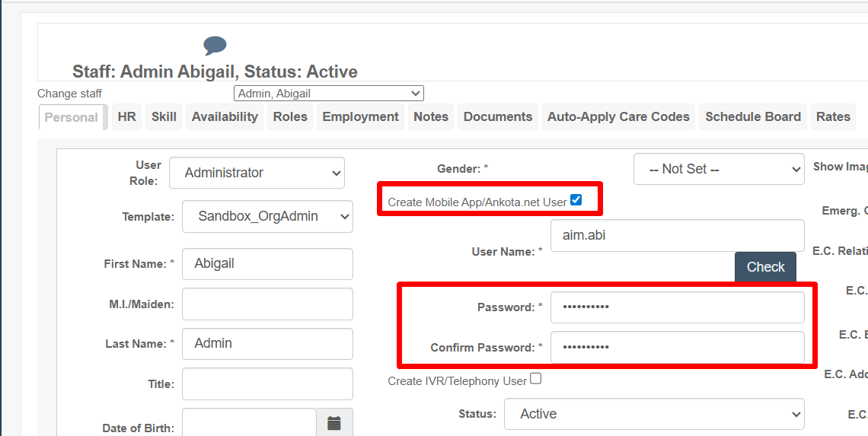Expand the Status Active dropdown
The height and width of the screenshot is (436, 868).
point(654,414)
